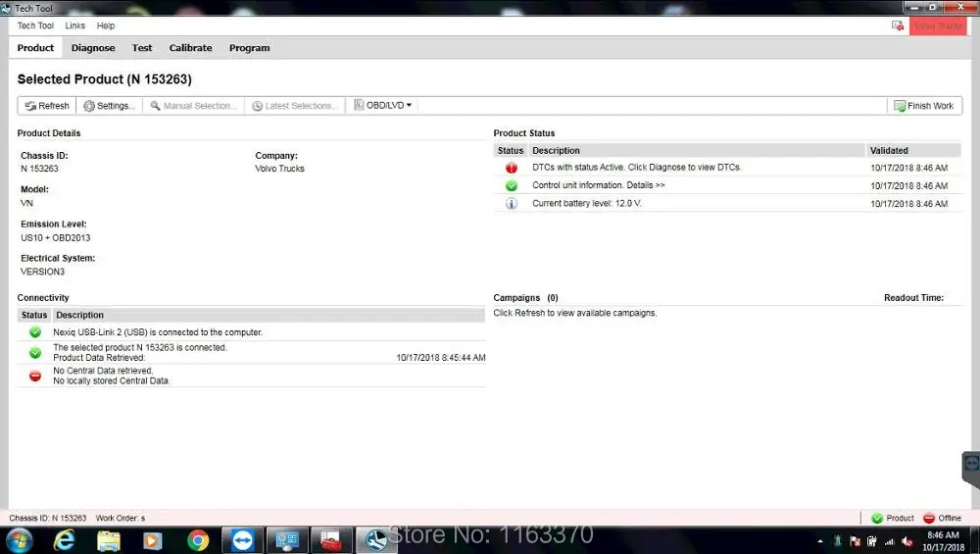Open control unit information Details link
Image resolution: width=980 pixels, height=554 pixels.
coord(646,185)
